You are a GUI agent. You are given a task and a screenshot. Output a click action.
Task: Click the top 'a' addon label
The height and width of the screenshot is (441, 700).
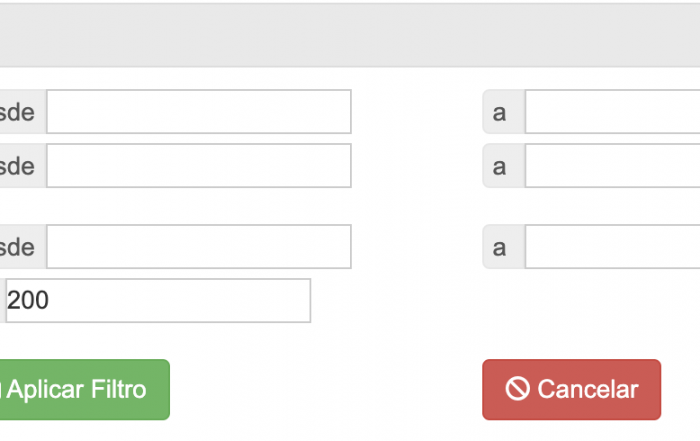[x=504, y=112]
